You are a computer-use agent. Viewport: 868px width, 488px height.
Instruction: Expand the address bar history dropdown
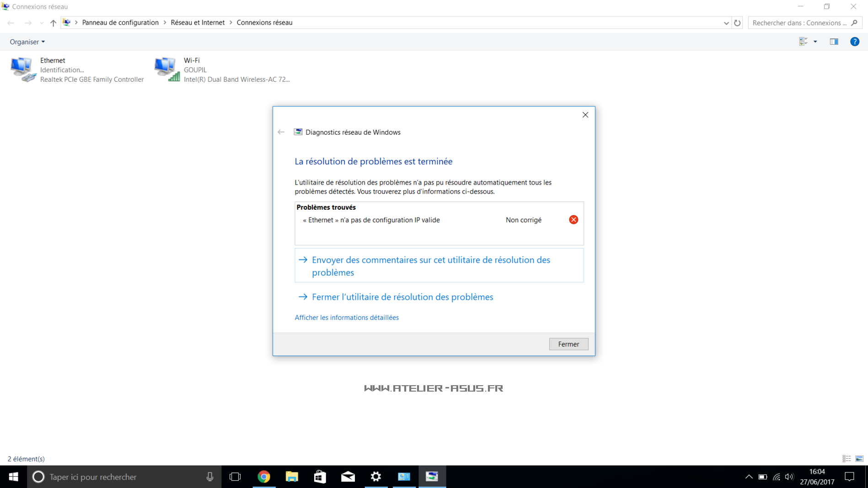coord(726,23)
